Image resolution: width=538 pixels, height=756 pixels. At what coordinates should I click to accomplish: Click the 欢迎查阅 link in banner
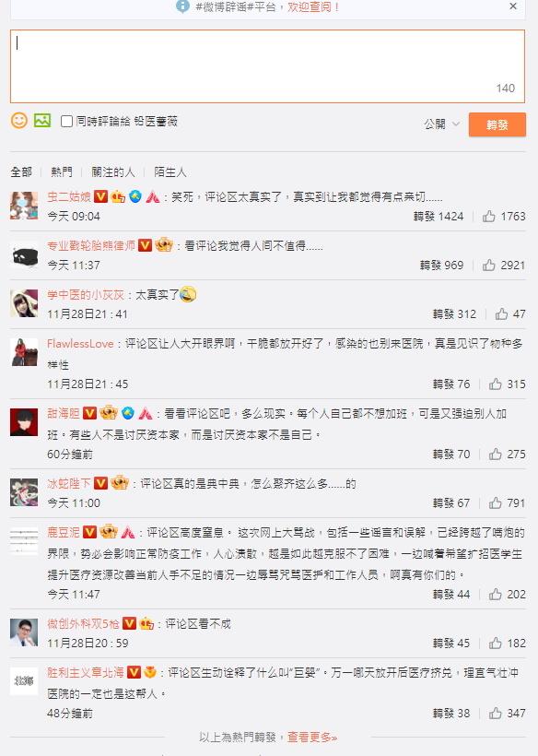313,6
